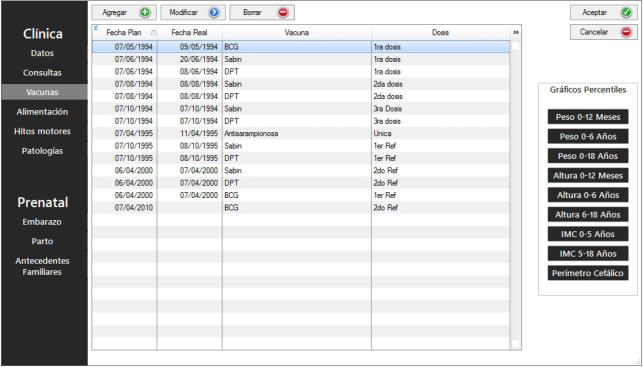Viewport: 643px width, 367px height.
Task: Select the BCG row planned 07/04/2010
Action: coord(301,208)
